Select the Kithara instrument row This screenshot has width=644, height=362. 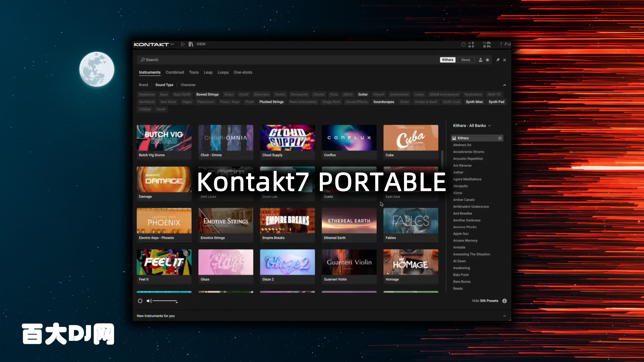point(477,138)
